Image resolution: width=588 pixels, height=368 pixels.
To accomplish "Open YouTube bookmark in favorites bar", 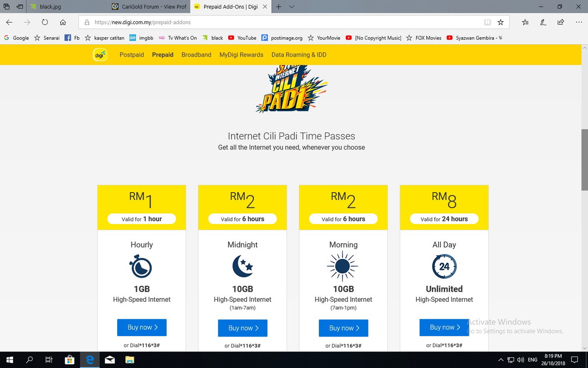I will pos(242,38).
